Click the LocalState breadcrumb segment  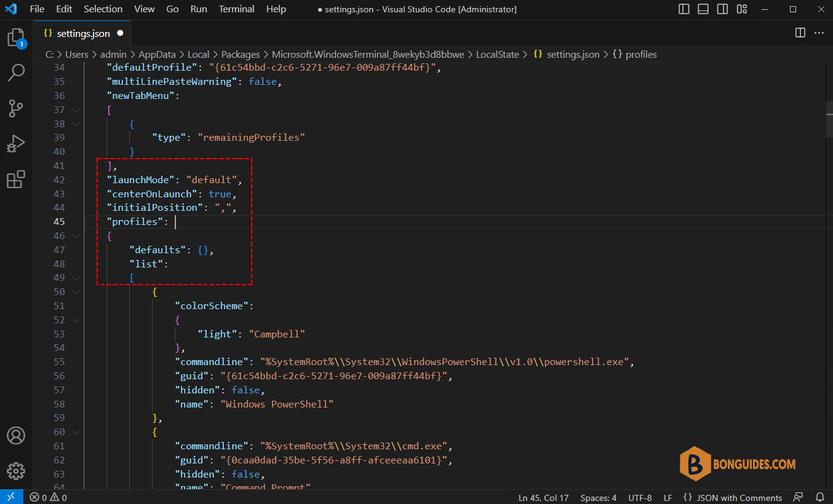click(x=498, y=55)
